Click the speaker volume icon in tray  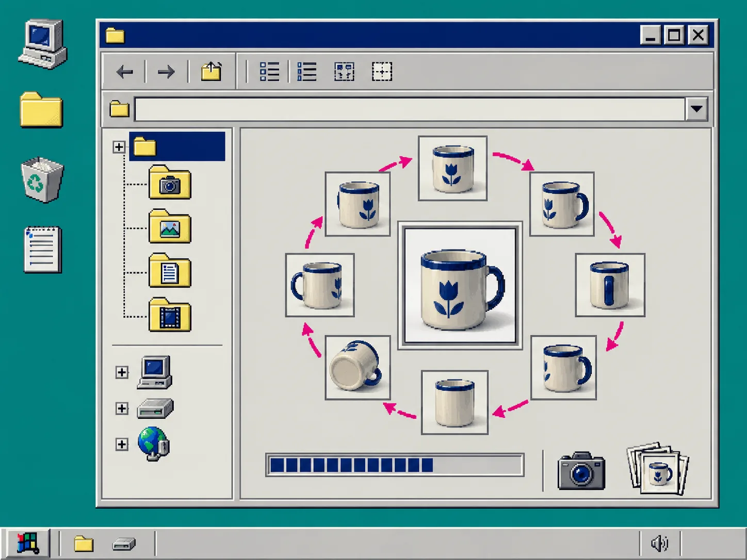pyautogui.click(x=659, y=543)
